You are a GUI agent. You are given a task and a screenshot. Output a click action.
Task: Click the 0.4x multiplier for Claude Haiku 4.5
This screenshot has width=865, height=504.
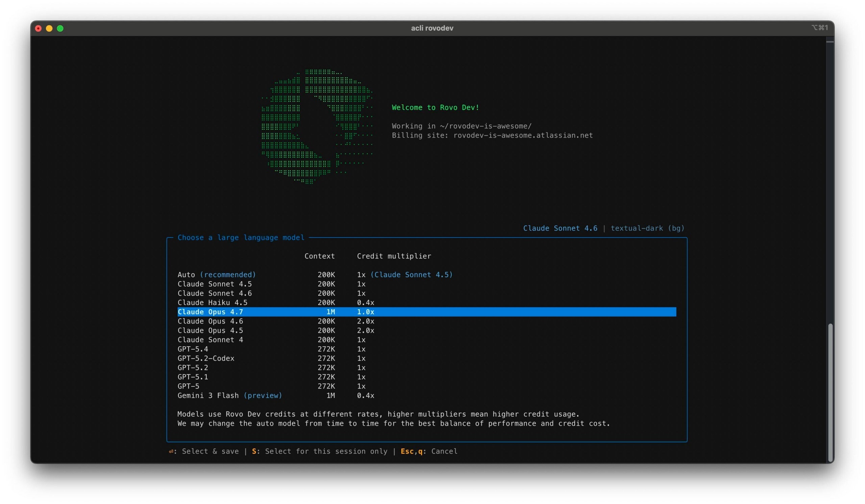[x=365, y=302]
